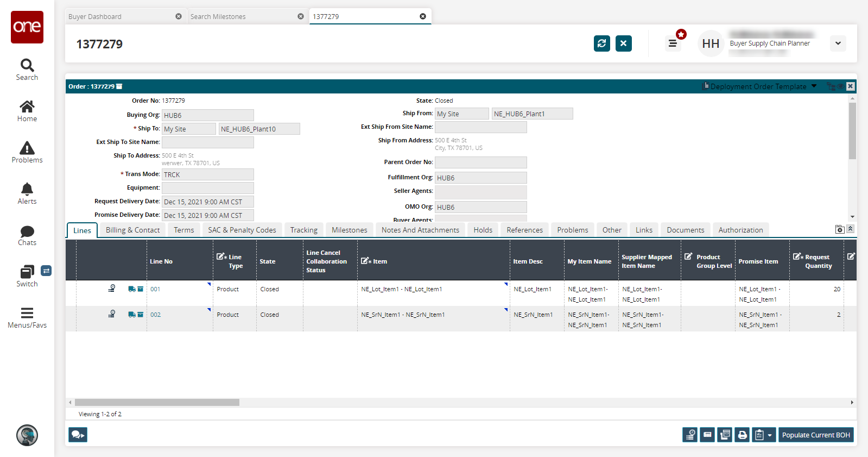
Task: Switch to the Milestones tab
Action: pyautogui.click(x=349, y=230)
